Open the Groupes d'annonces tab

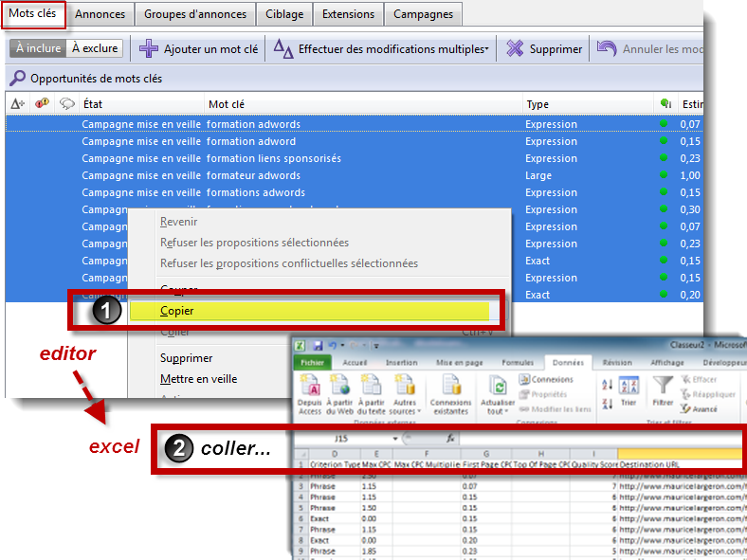click(195, 14)
